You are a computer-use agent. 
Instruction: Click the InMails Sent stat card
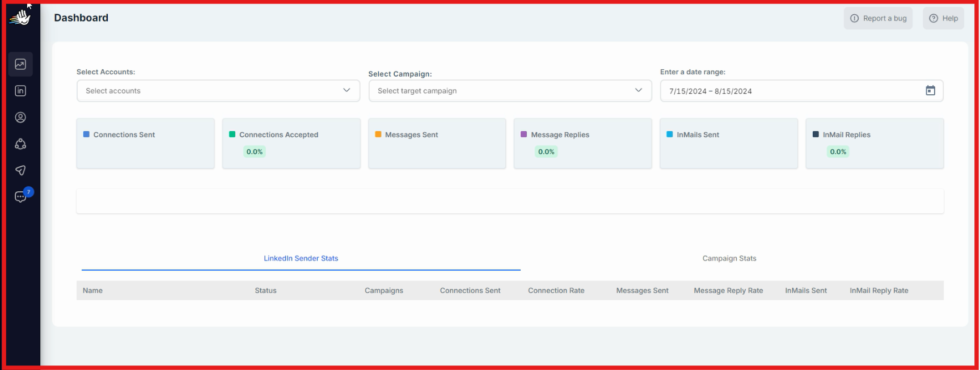(729, 144)
